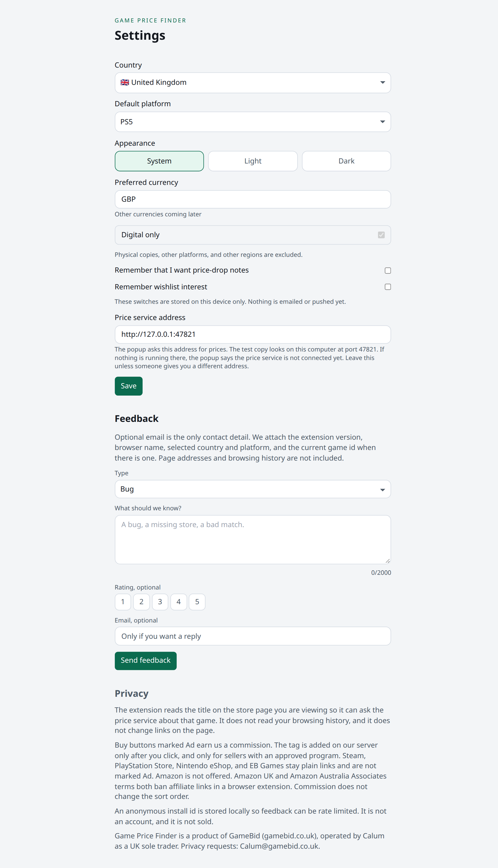Click into the Price service address field
Image resolution: width=498 pixels, height=868 pixels.
click(x=253, y=334)
